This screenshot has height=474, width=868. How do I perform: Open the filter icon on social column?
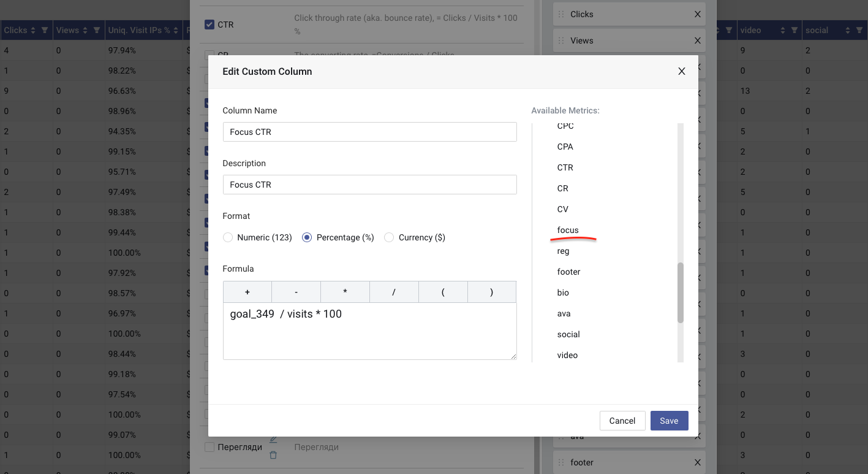click(x=859, y=30)
